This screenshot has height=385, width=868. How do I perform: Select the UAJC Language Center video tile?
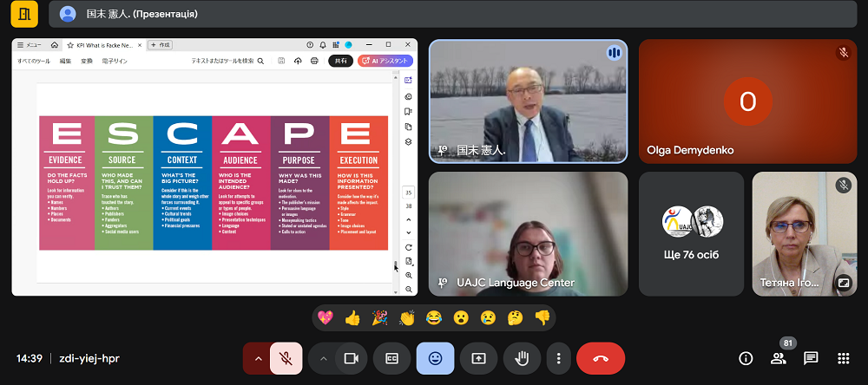528,233
